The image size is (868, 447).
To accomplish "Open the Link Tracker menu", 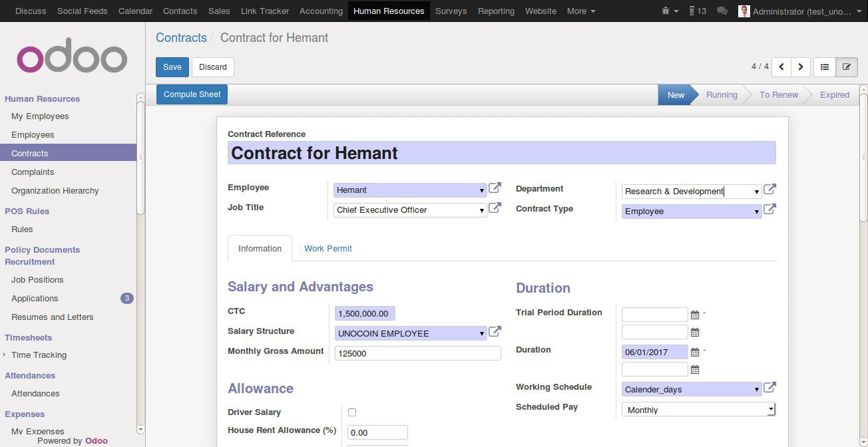I will [265, 11].
